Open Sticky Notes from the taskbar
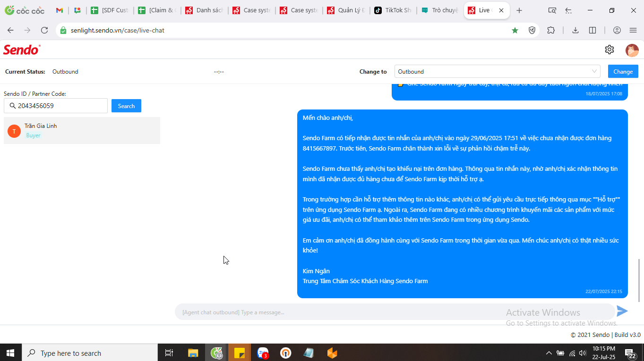644x361 pixels. (x=239, y=353)
